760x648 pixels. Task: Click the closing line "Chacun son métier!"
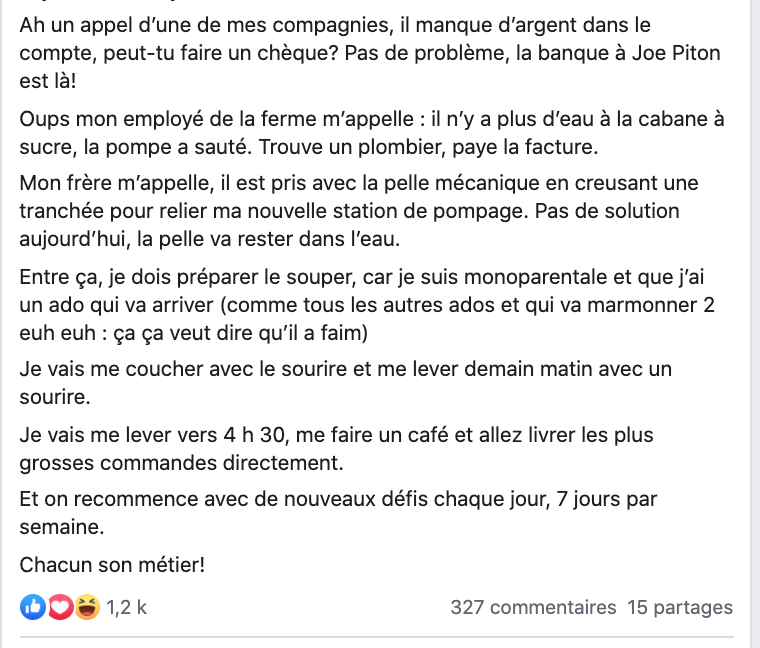(x=112, y=565)
